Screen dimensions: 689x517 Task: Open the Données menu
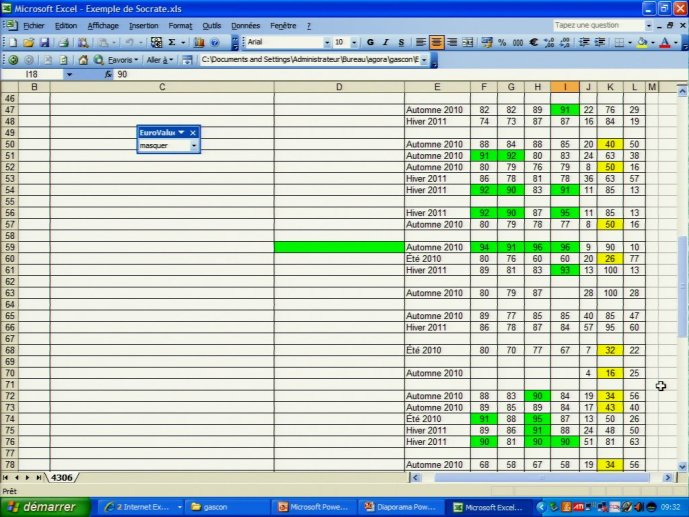pyautogui.click(x=246, y=26)
